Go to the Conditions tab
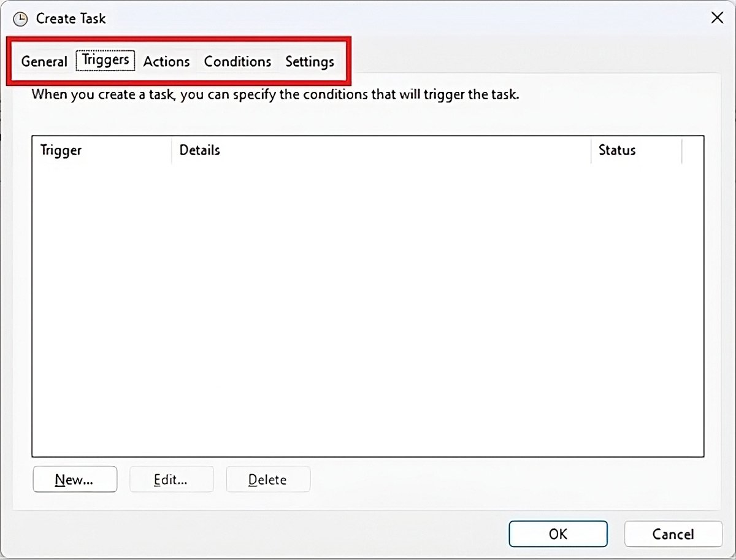Viewport: 736px width, 560px height. pyautogui.click(x=237, y=61)
